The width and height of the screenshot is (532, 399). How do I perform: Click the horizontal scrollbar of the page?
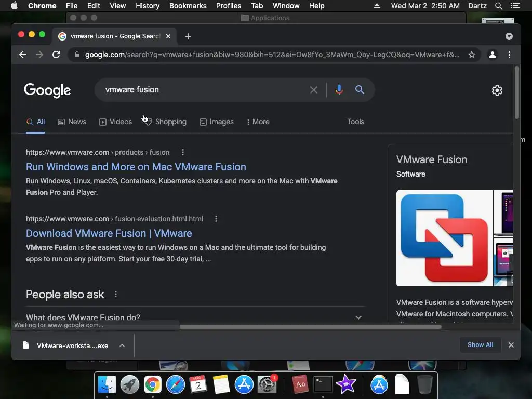point(311,327)
